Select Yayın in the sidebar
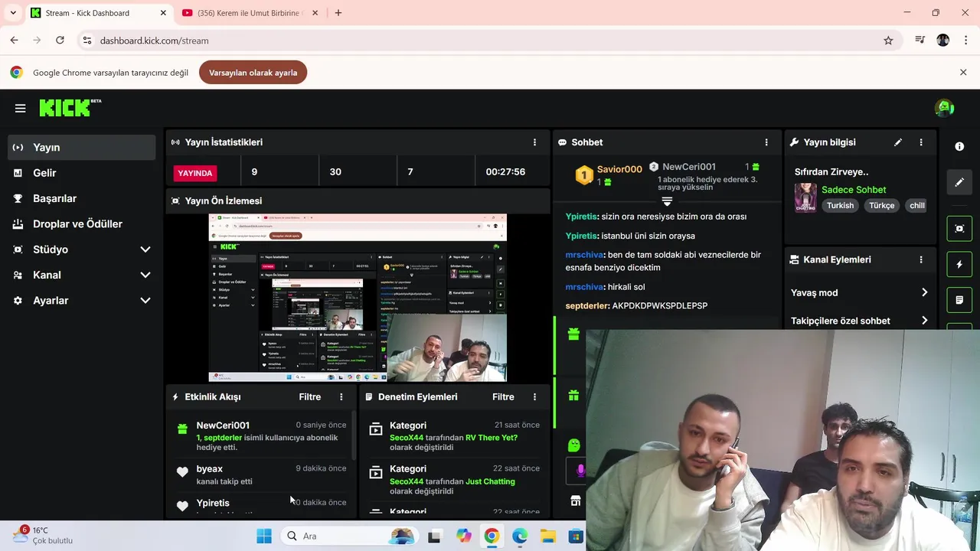980x551 pixels. (82, 147)
